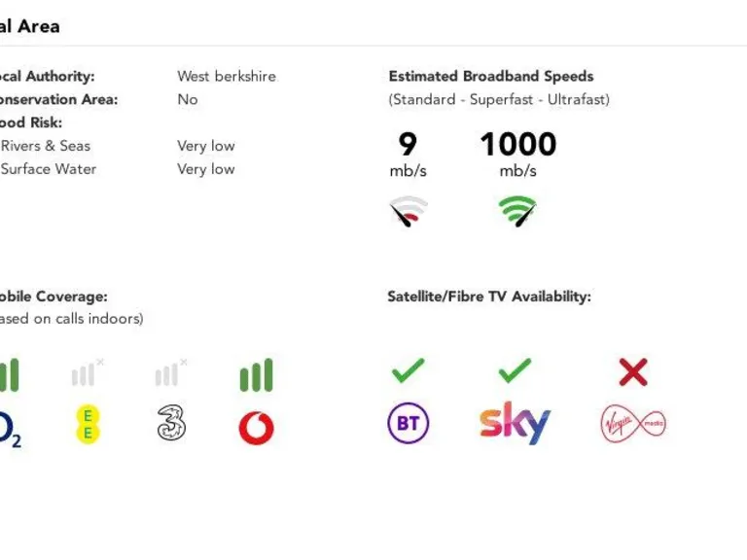
Task: Click the Satellite/Fibre TV Availability heading
Action: 488,297
